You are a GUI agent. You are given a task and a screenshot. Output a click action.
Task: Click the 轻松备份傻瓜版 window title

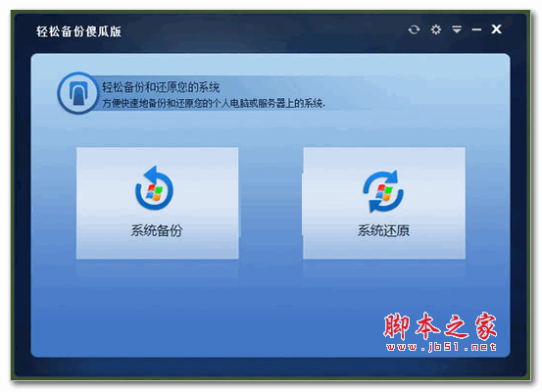[x=78, y=31]
